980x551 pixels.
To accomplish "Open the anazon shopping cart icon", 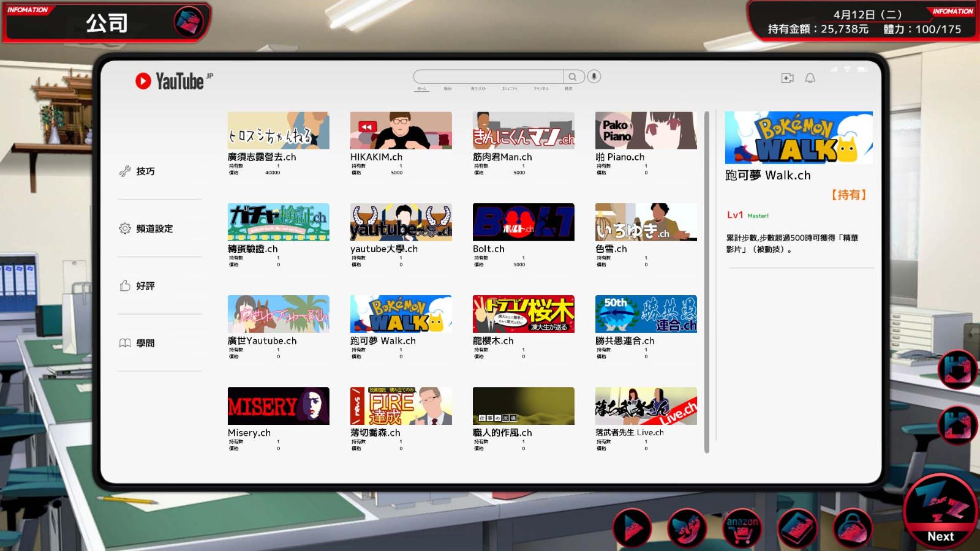I will (x=742, y=529).
